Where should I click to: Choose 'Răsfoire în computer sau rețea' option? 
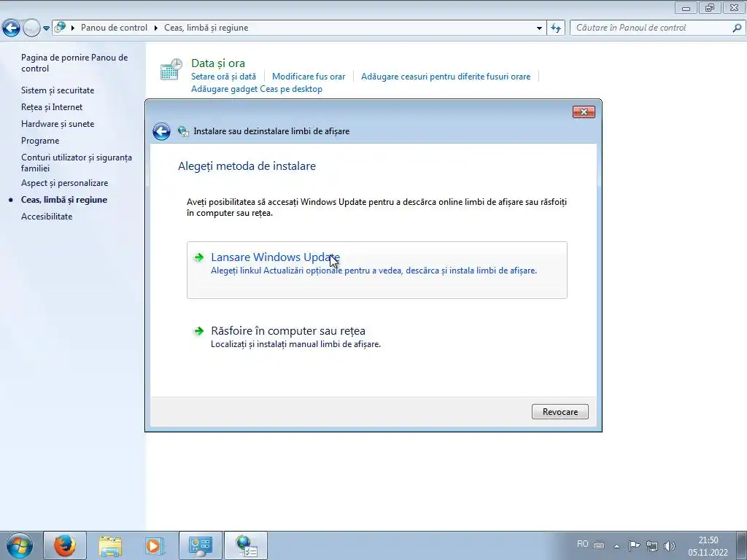point(377,337)
